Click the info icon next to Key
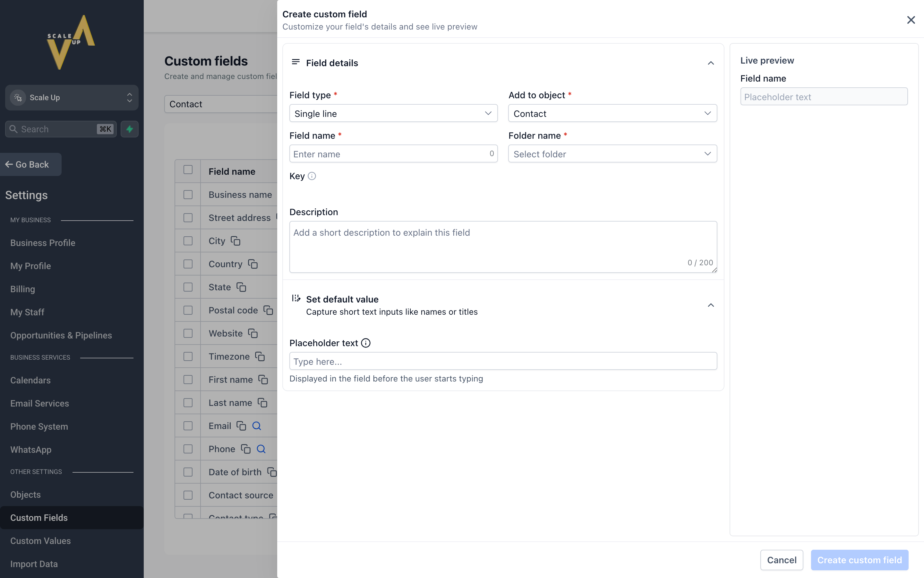 [312, 176]
